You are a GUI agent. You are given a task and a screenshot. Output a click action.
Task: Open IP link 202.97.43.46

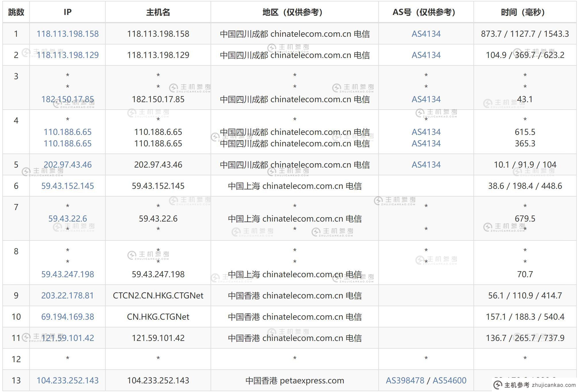pyautogui.click(x=68, y=165)
